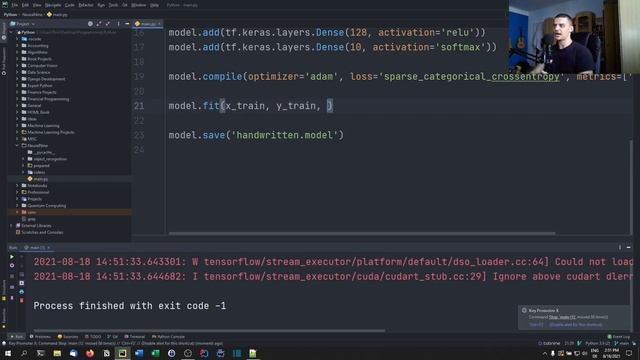The image size is (640, 360).
Task: Click the Python interpreter status bar entry
Action: (598, 343)
